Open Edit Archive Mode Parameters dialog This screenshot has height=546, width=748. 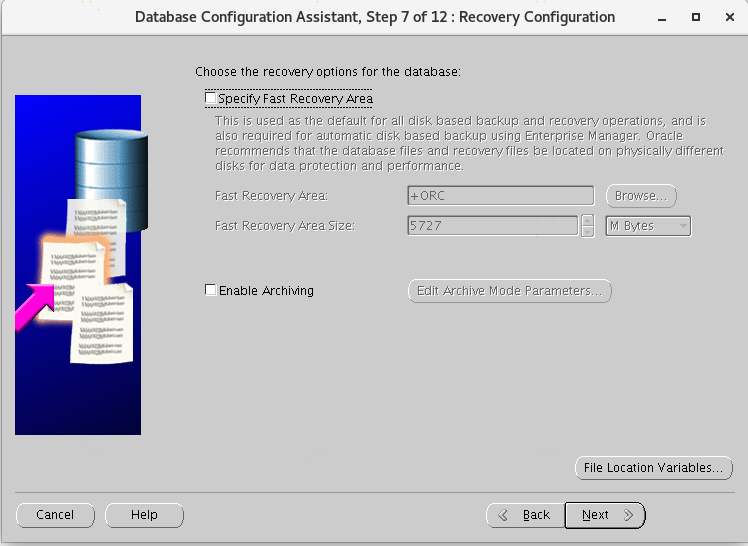click(x=509, y=291)
